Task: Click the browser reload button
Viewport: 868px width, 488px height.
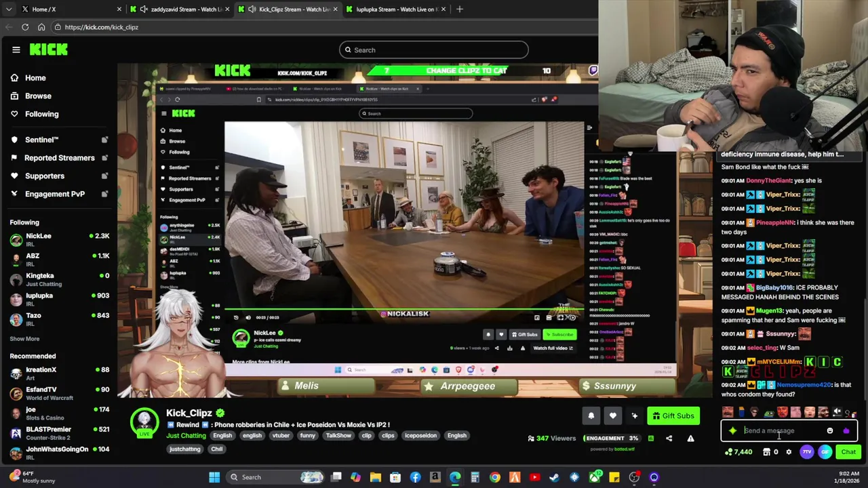Action: click(x=25, y=27)
